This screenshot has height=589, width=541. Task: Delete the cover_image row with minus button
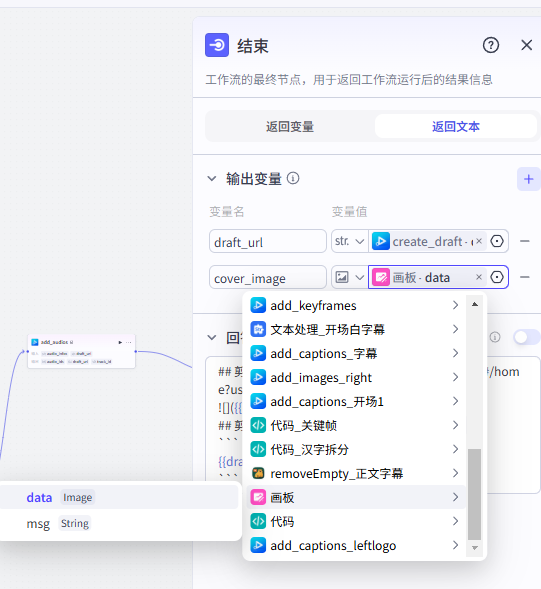pos(524,277)
